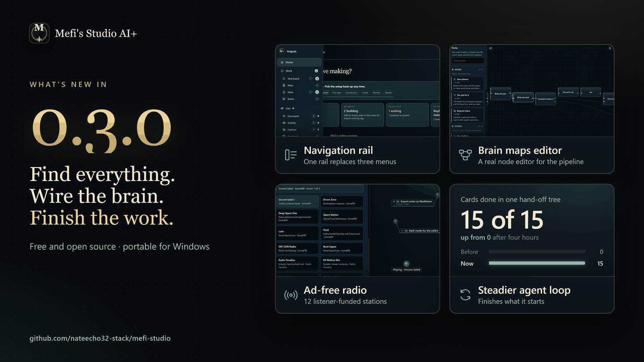Play the Groove Salad station
The width and height of the screenshot is (644, 362).
[x=297, y=201]
